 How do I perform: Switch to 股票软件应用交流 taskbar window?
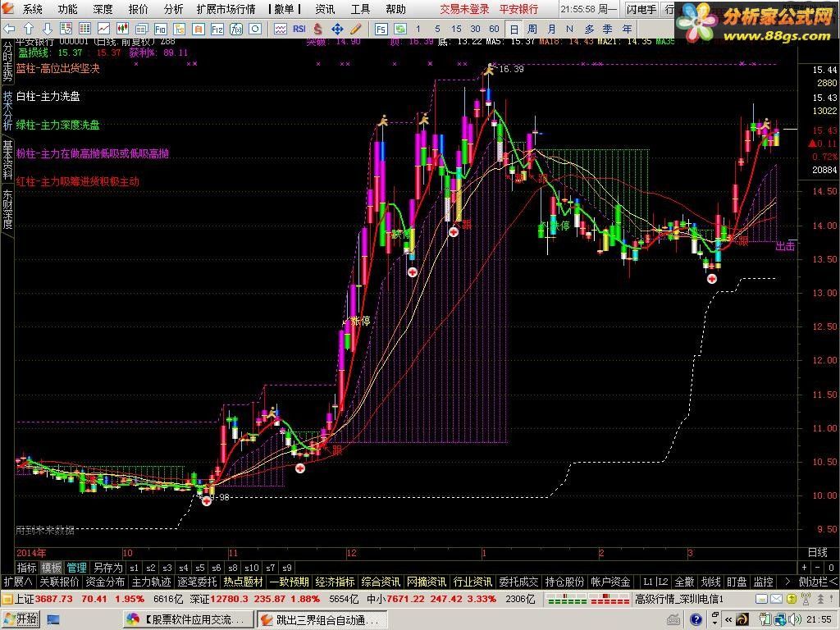188,620
